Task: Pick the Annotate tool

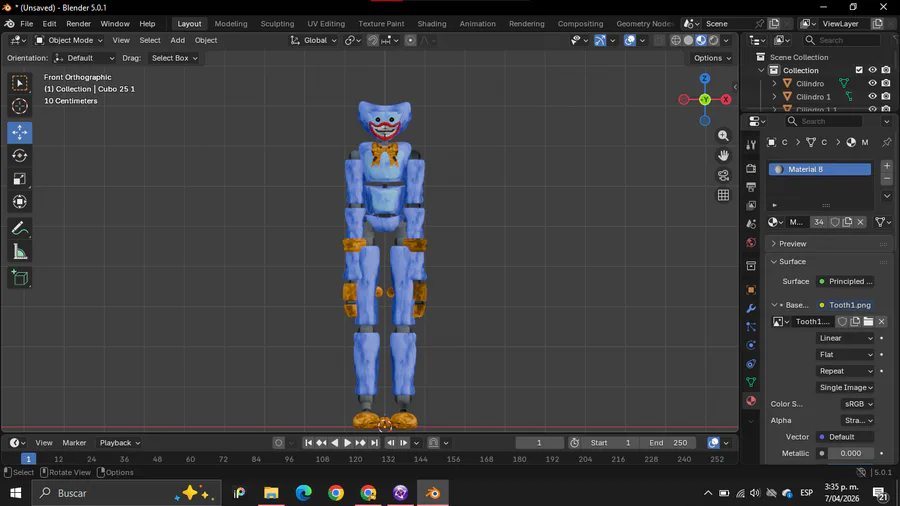Action: pos(20,229)
